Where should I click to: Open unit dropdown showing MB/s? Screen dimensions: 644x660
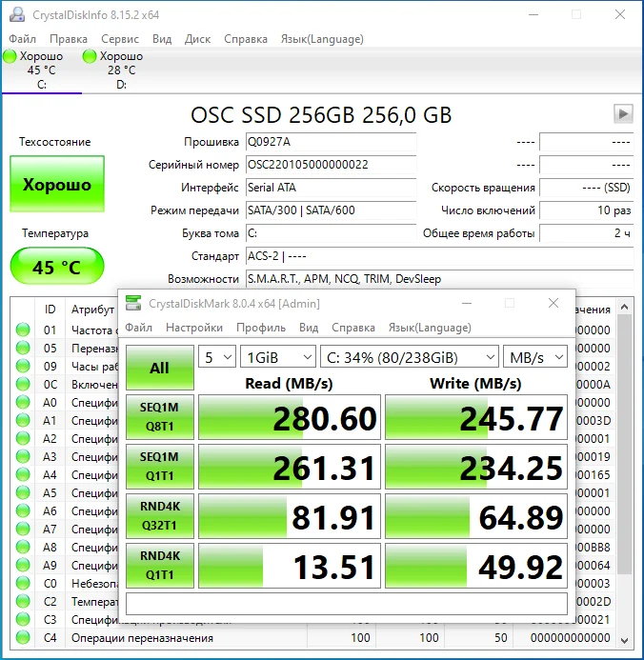point(535,357)
